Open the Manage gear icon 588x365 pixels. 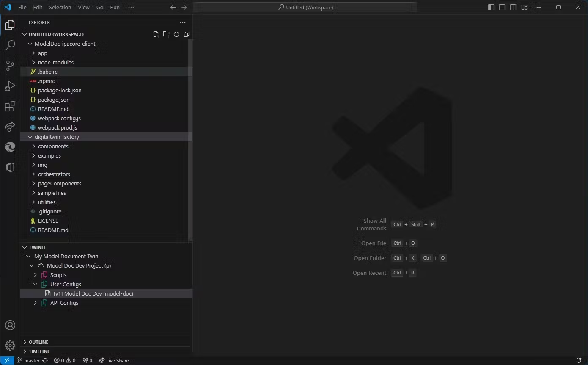click(x=10, y=346)
